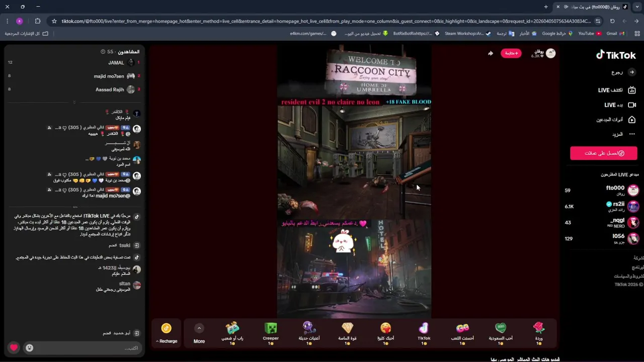Screen dimensions: 644x362
Task: Click the tsuki joined message
Action: point(124,245)
